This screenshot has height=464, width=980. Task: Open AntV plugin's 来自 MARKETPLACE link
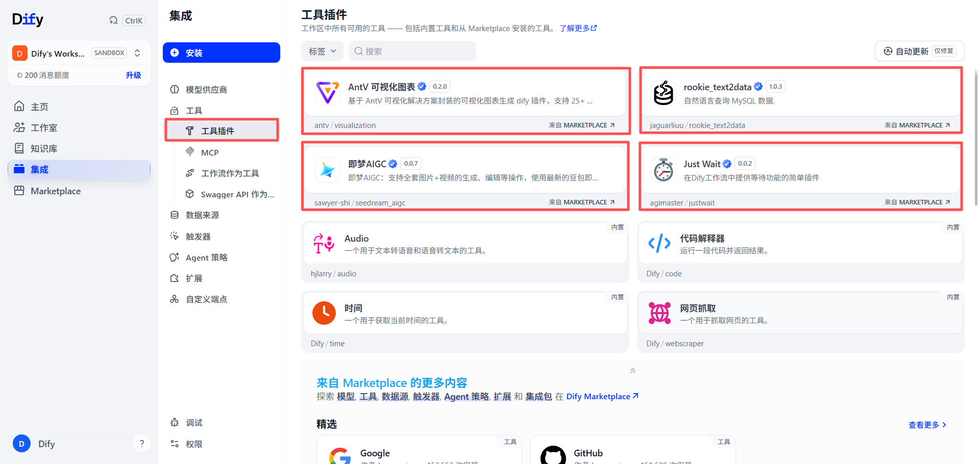pos(582,125)
